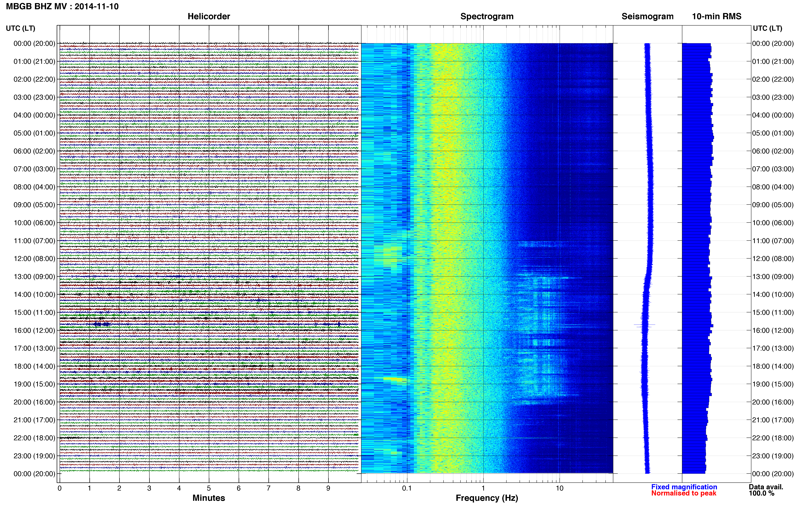The image size is (812, 508).
Task: Click the 'Minutes' axis label under the helicorder
Action: point(209,498)
